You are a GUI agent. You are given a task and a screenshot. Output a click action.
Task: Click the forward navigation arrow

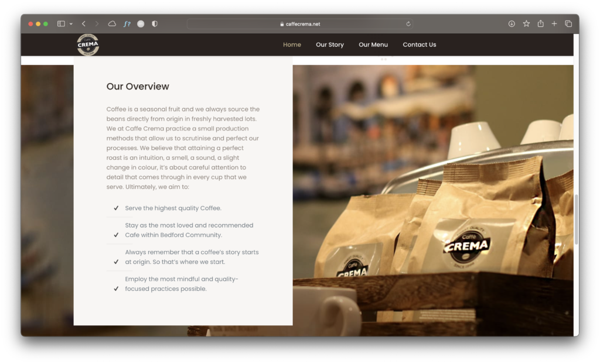[97, 23]
